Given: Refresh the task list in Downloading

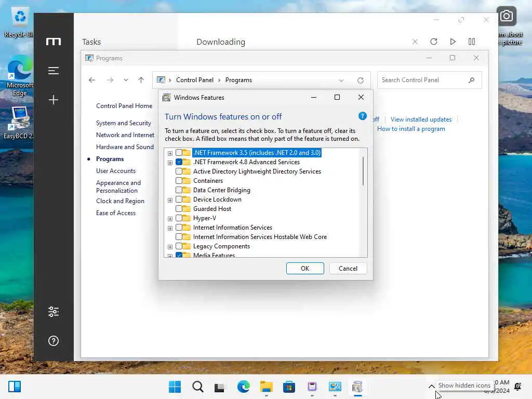Looking at the screenshot, I should tap(434, 42).
